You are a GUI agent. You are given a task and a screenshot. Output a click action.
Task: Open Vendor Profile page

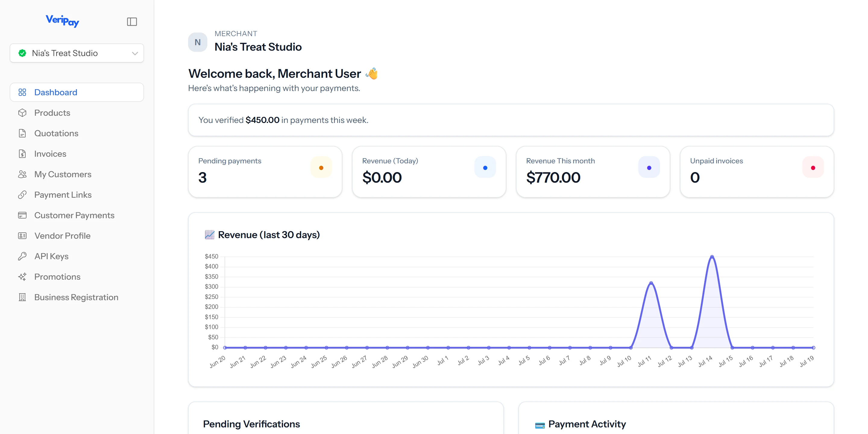pyautogui.click(x=77, y=236)
